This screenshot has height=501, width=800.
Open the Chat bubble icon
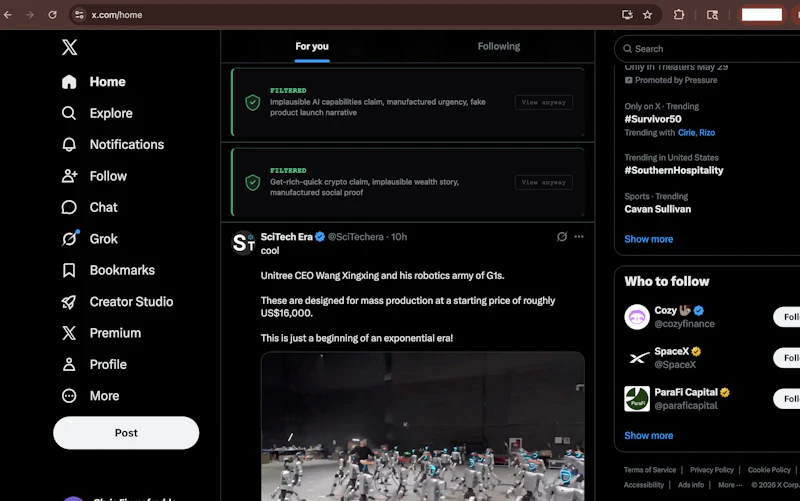tap(69, 208)
